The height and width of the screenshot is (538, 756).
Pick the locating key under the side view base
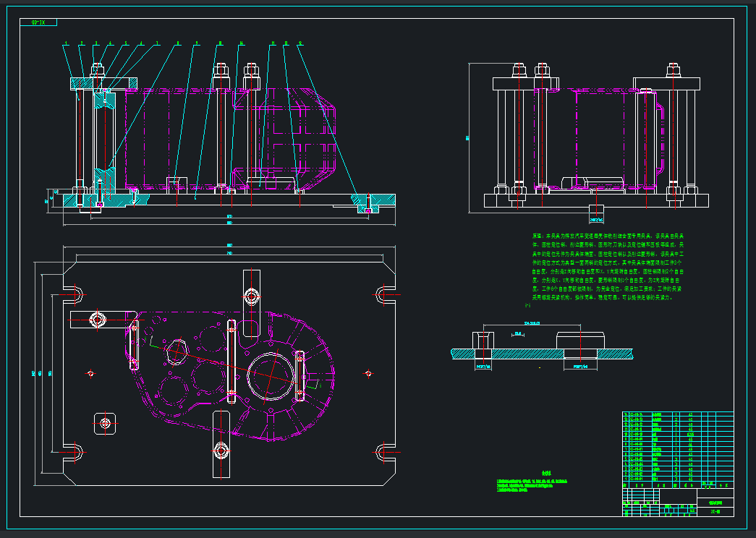point(596,210)
